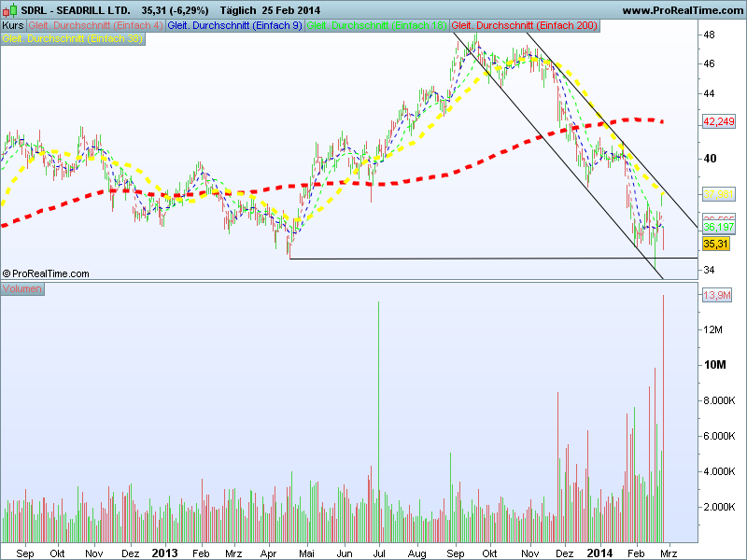Click the 2014 year label on time axis

[599, 553]
